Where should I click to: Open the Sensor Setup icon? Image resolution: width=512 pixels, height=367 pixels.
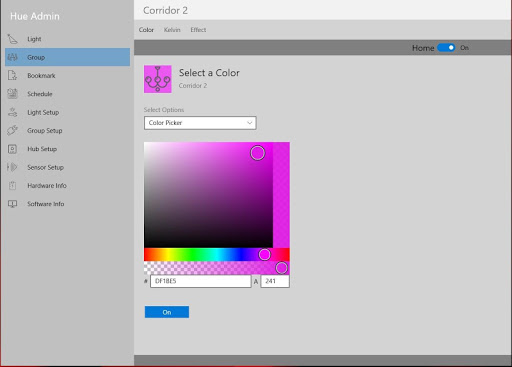[x=12, y=167]
